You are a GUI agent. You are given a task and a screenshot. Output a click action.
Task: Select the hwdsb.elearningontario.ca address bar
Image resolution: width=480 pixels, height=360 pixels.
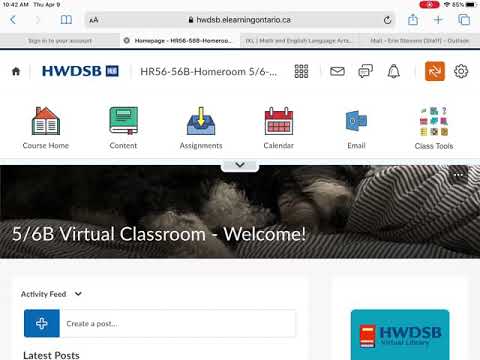click(x=240, y=20)
